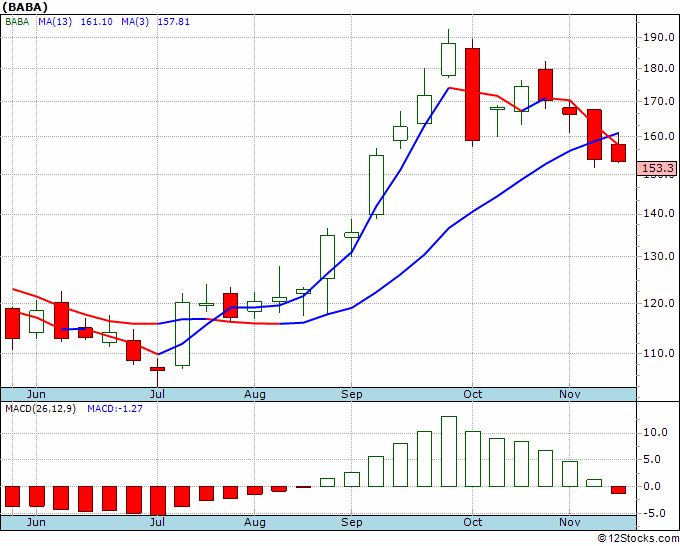Open the ©12Stocks.com credit text
Screen dimensions: 680x546
(x=638, y=539)
